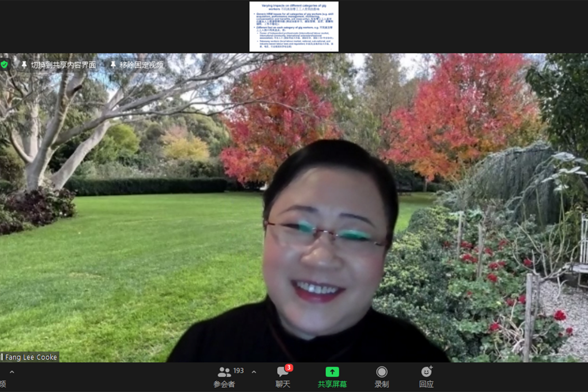This screenshot has width=588, height=392.
Task: Start recording with the circle record icon
Action: click(382, 372)
